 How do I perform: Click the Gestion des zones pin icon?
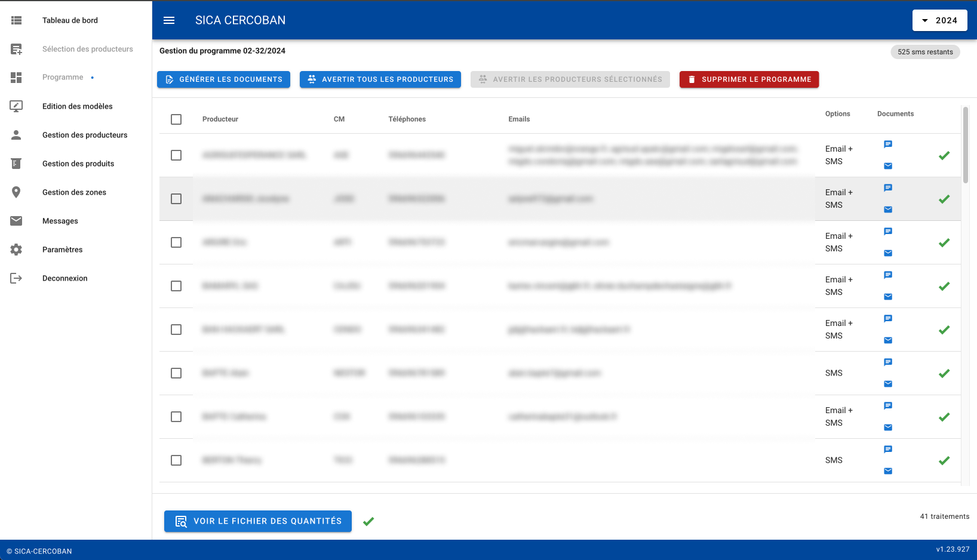16,192
